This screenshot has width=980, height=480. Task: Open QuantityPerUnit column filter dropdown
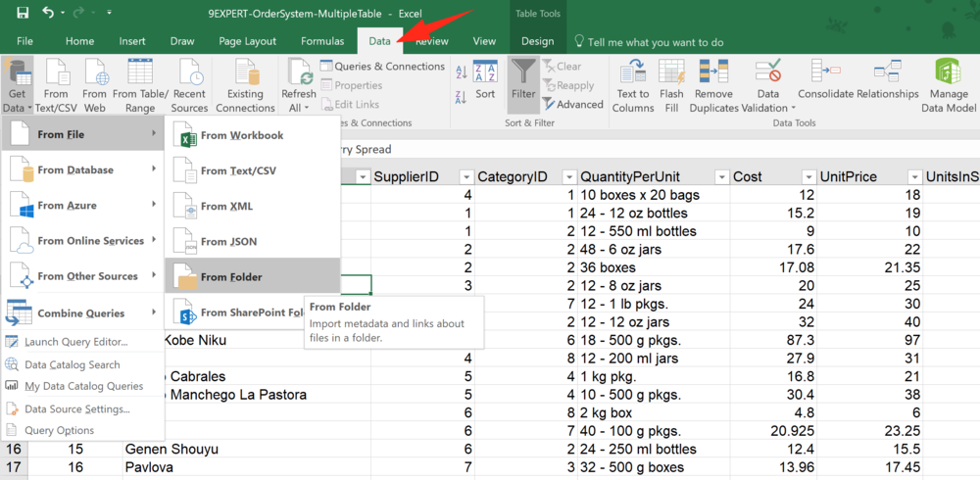tap(722, 177)
